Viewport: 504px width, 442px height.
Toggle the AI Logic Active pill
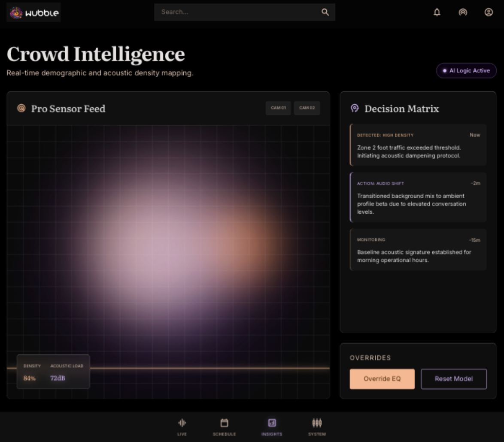pos(466,71)
